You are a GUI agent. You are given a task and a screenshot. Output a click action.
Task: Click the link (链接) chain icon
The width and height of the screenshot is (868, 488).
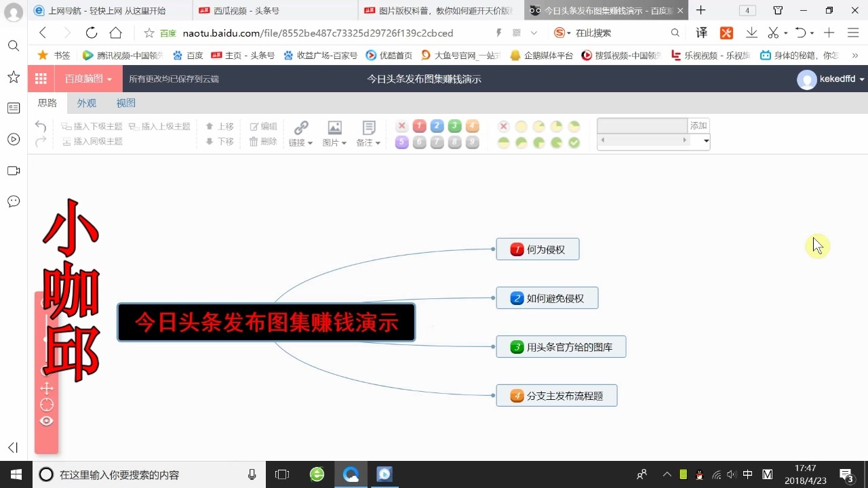(301, 127)
